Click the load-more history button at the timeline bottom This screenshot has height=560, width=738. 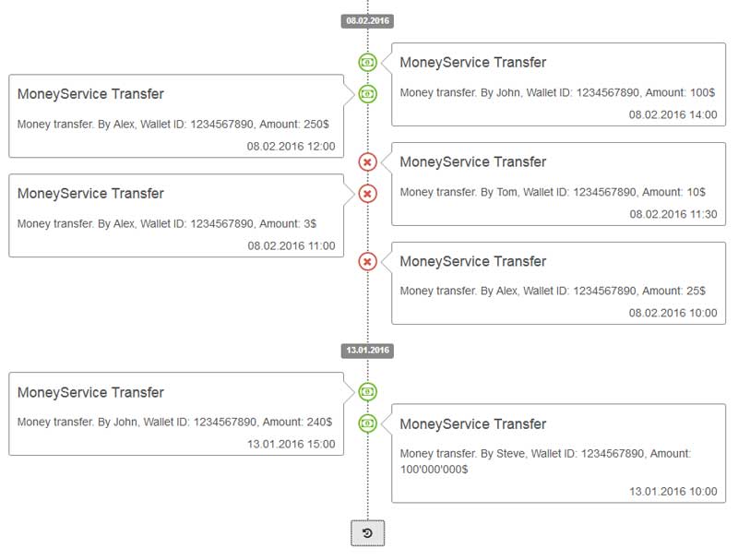click(367, 533)
